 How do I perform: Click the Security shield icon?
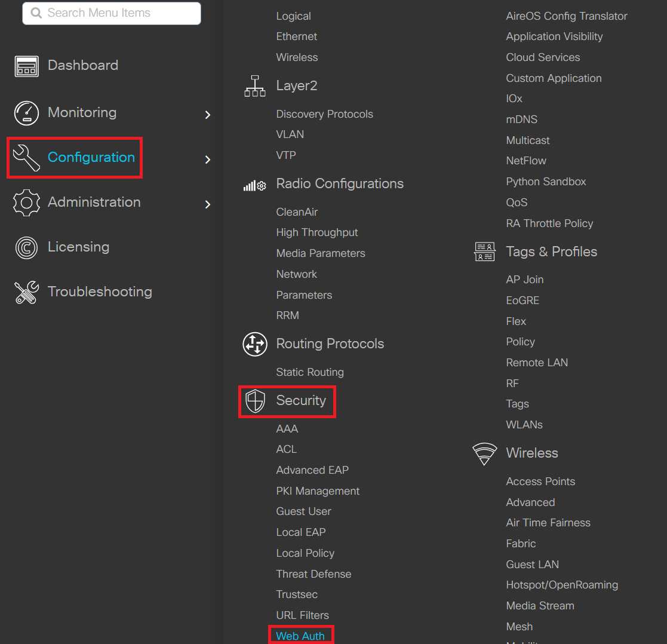coord(255,401)
